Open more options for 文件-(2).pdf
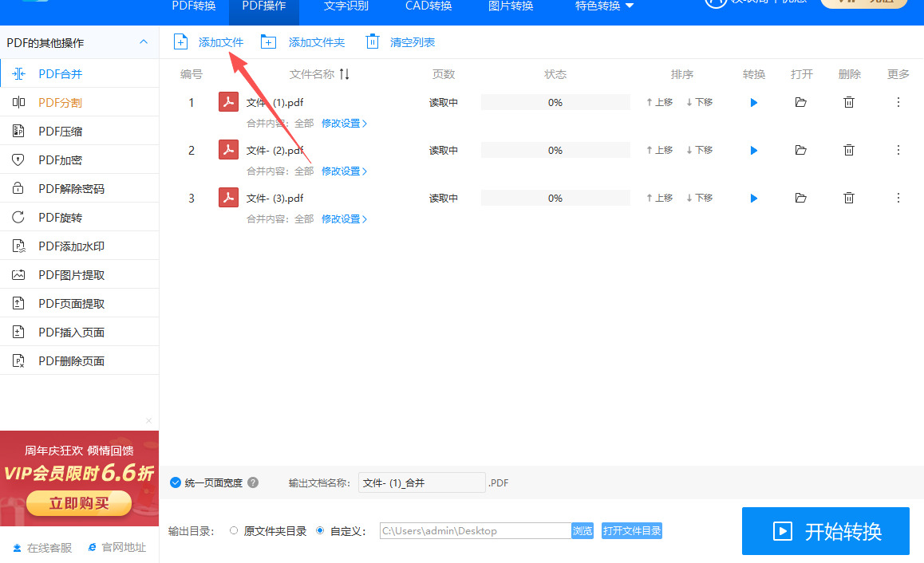 pyautogui.click(x=898, y=150)
